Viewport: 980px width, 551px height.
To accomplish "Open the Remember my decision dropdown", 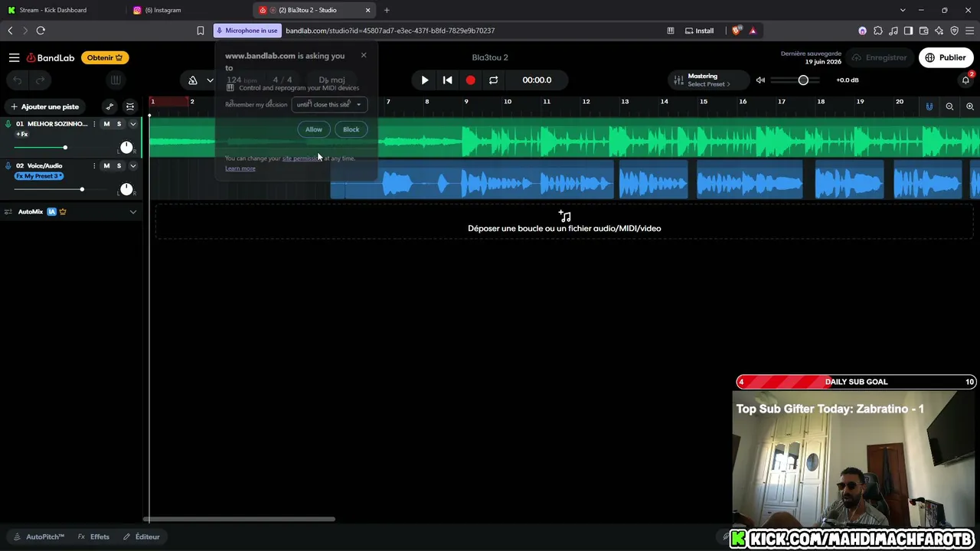I will point(329,104).
